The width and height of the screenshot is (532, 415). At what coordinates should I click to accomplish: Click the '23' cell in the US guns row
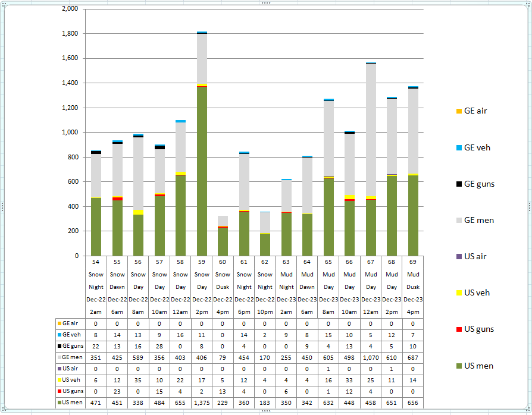pyautogui.click(x=117, y=392)
